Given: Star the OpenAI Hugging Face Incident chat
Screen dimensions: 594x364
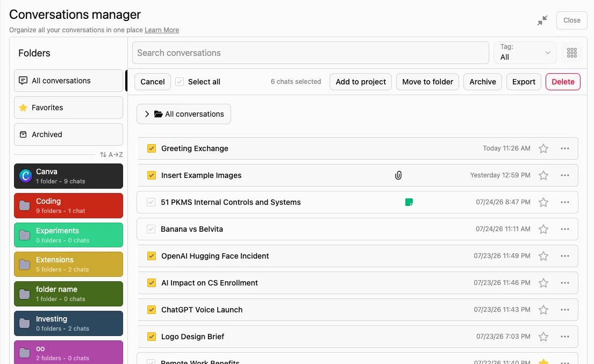Looking at the screenshot, I should 543,256.
